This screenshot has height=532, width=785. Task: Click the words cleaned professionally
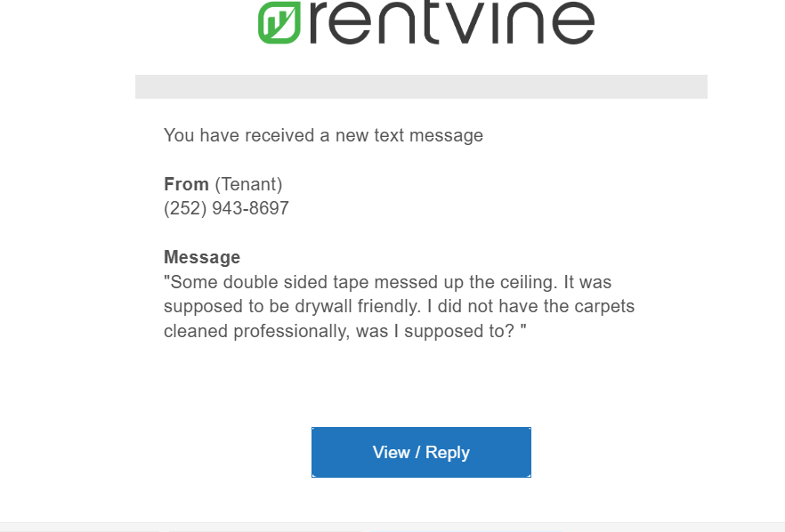(x=257, y=331)
